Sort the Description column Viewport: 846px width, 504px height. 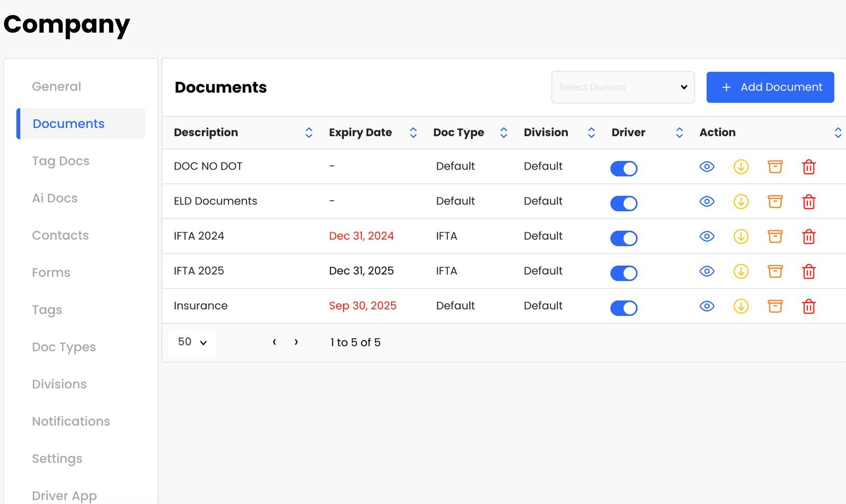click(309, 133)
